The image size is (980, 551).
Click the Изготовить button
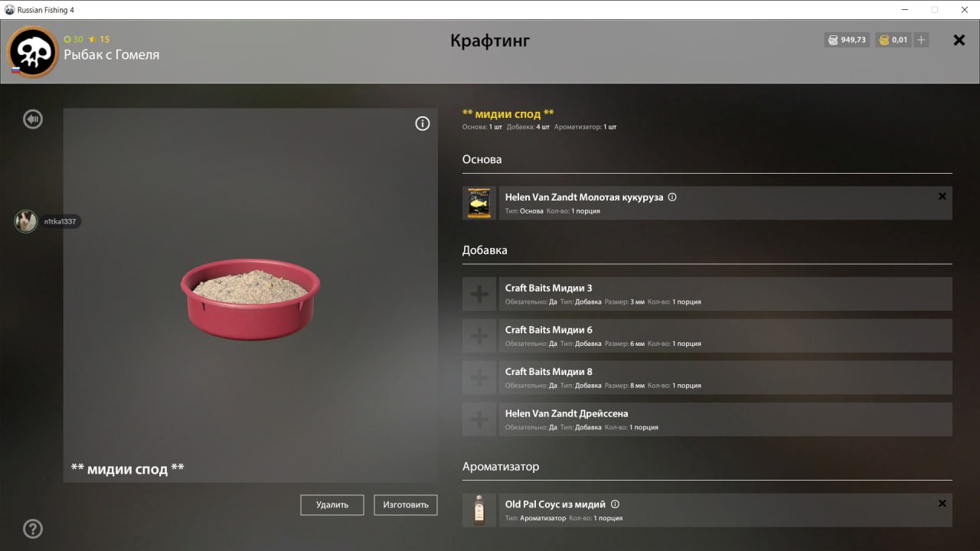click(406, 504)
